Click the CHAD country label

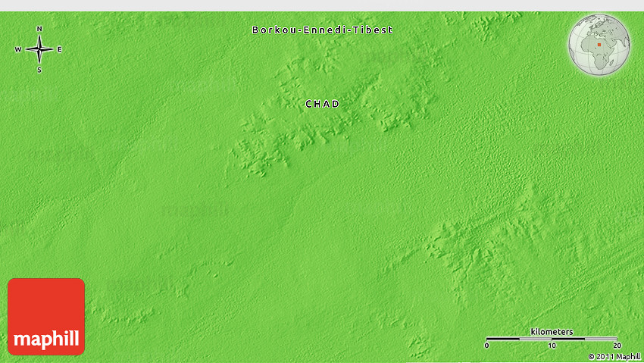point(323,104)
